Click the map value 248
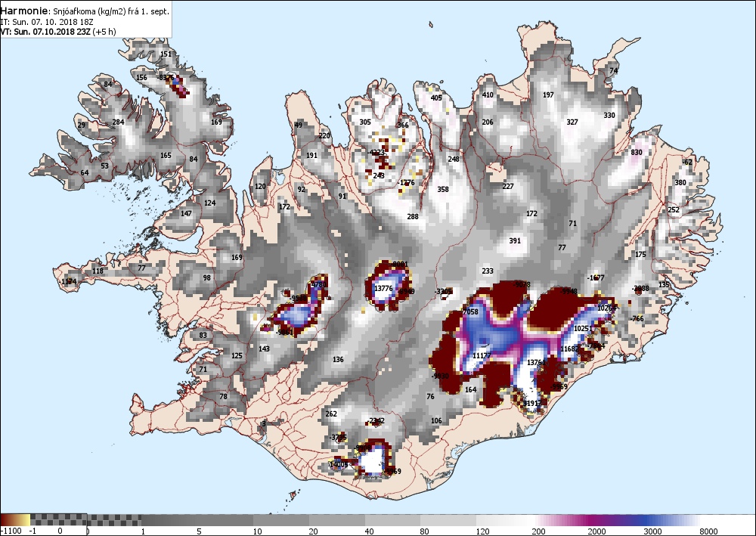 coord(454,159)
